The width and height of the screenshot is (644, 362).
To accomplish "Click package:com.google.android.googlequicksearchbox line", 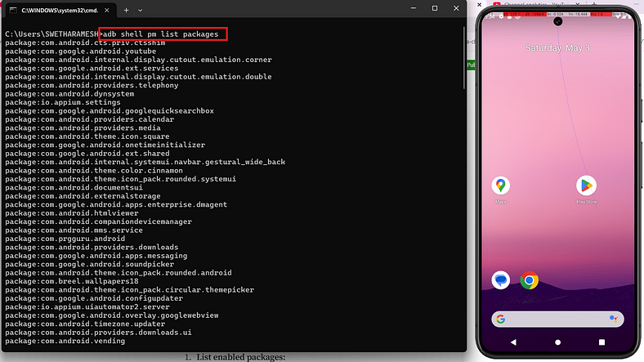I will click(110, 111).
